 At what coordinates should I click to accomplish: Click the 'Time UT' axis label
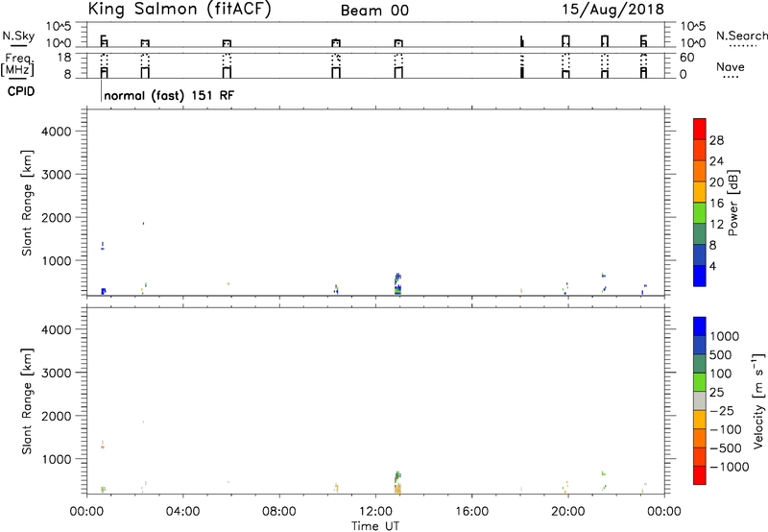tap(375, 526)
